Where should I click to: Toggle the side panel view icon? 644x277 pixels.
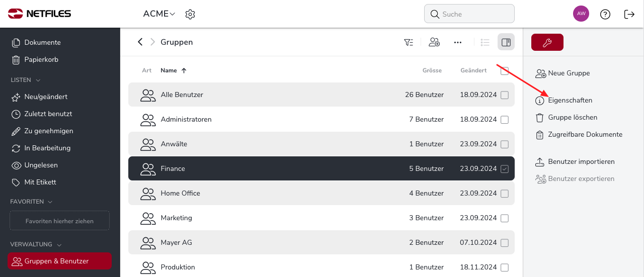pyautogui.click(x=506, y=42)
